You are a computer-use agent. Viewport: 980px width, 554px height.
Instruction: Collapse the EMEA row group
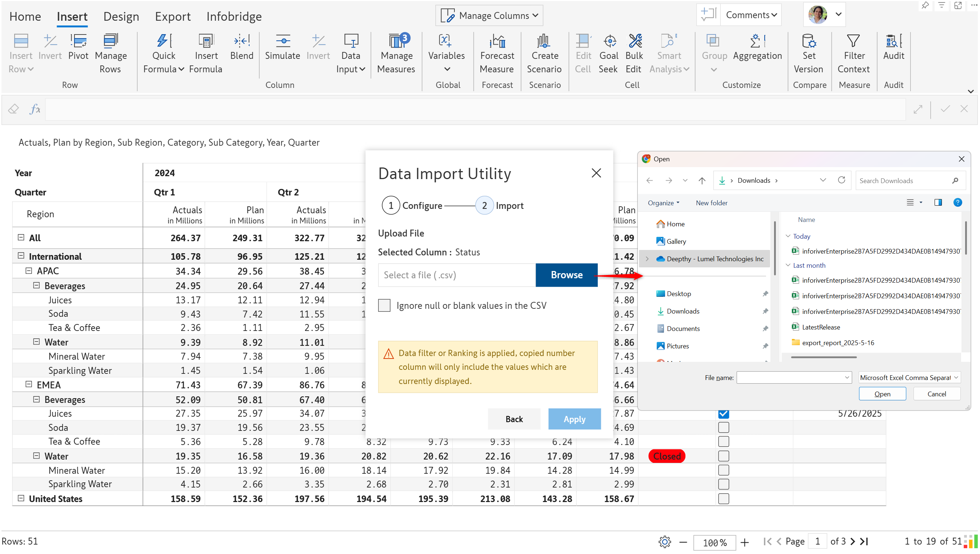[x=29, y=384]
